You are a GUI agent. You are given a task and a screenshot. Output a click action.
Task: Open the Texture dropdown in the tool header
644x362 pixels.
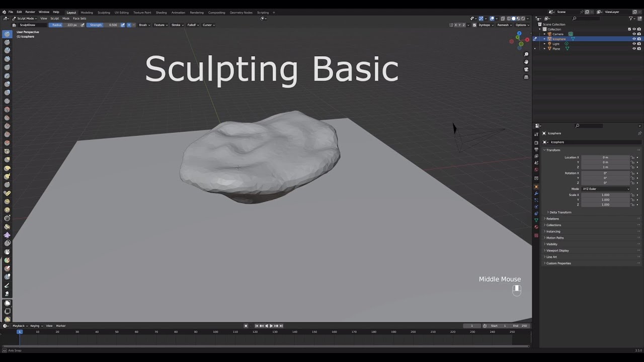pyautogui.click(x=160, y=25)
